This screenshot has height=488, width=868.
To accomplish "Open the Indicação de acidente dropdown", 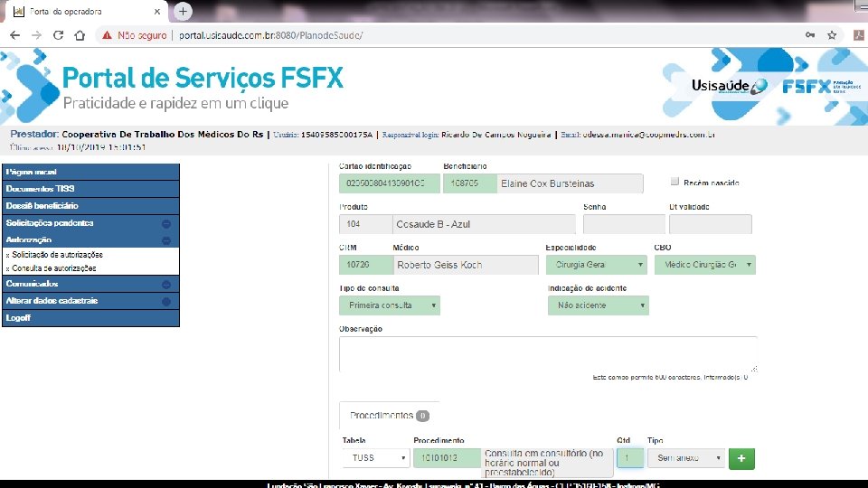I will pos(598,305).
